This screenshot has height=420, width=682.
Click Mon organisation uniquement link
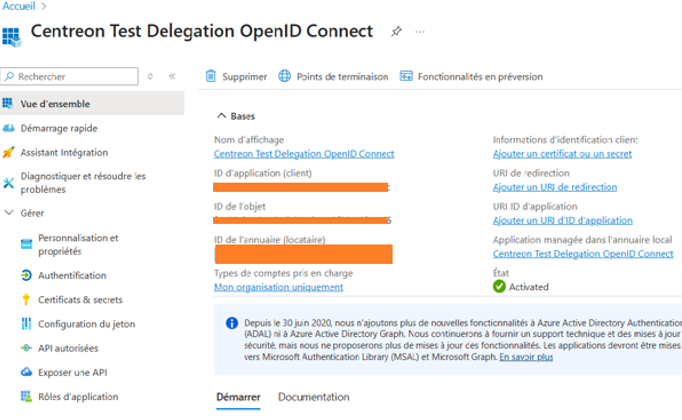[278, 287]
